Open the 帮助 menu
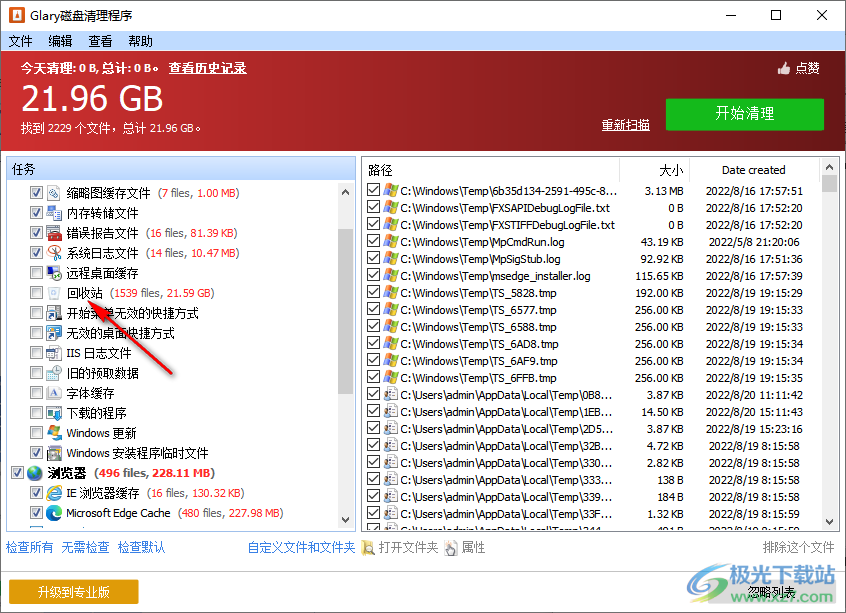846x613 pixels. [x=139, y=41]
